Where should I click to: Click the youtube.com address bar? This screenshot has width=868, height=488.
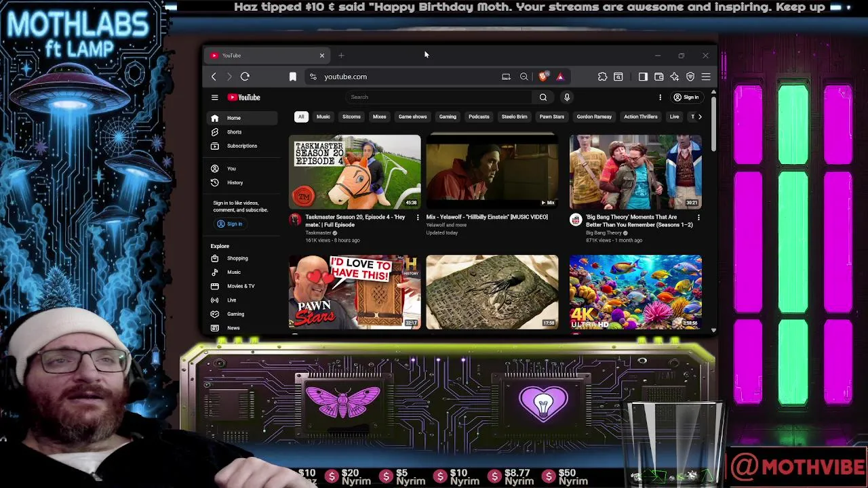407,77
